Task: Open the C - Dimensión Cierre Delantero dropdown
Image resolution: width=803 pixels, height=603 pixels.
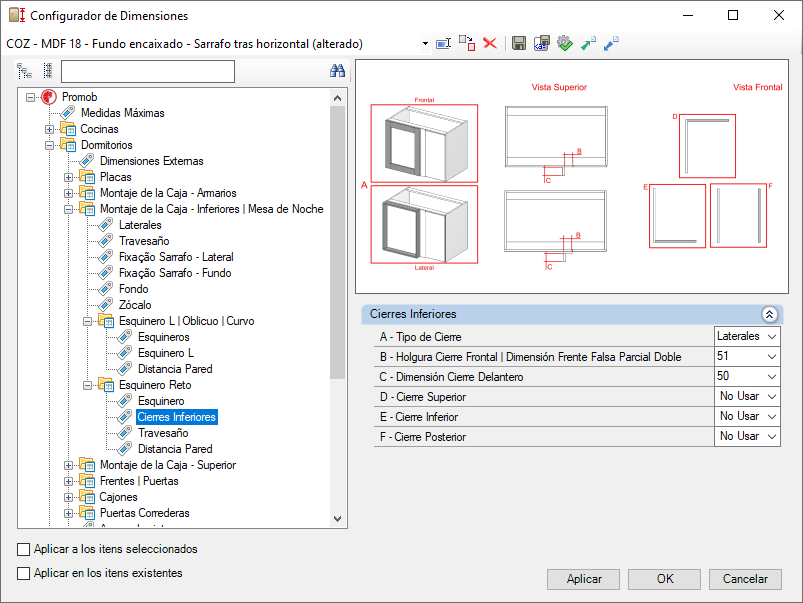Action: [x=772, y=377]
